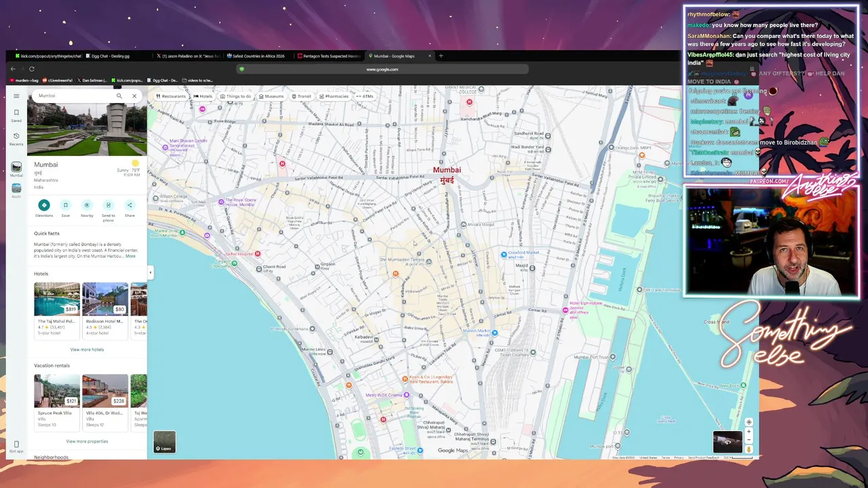Screen dimensions: 868x488
Task: Select the Pharmacies chip
Action: coord(334,96)
